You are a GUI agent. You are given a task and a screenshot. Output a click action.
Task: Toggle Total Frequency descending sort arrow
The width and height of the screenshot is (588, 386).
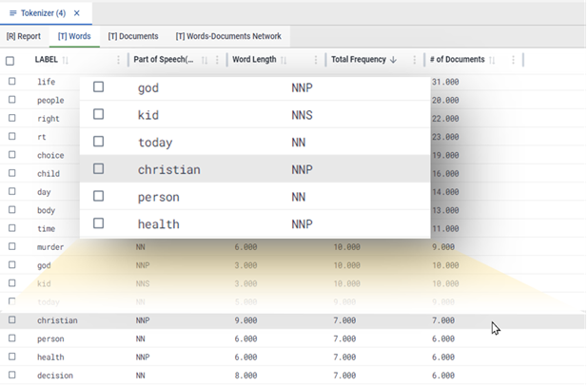tap(393, 60)
